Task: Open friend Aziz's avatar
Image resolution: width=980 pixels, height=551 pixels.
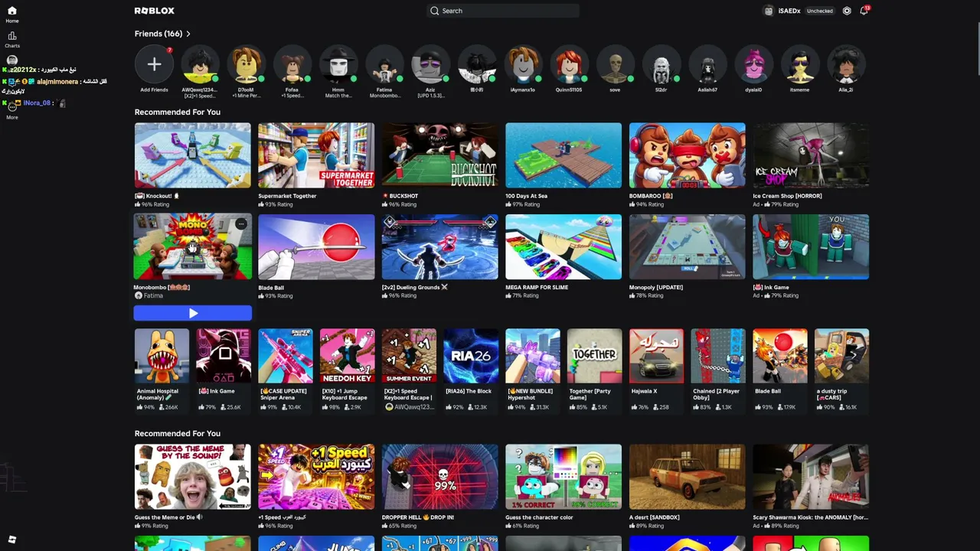Action: (x=430, y=65)
